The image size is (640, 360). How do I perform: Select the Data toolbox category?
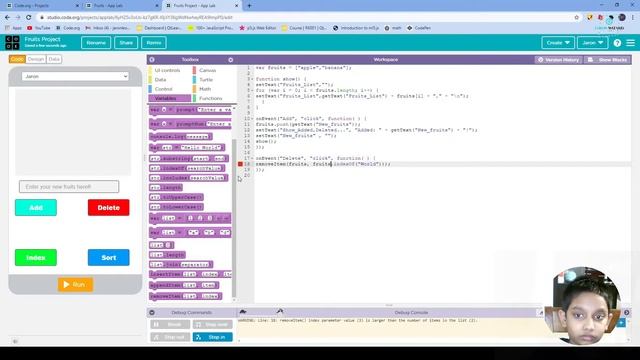click(160, 80)
